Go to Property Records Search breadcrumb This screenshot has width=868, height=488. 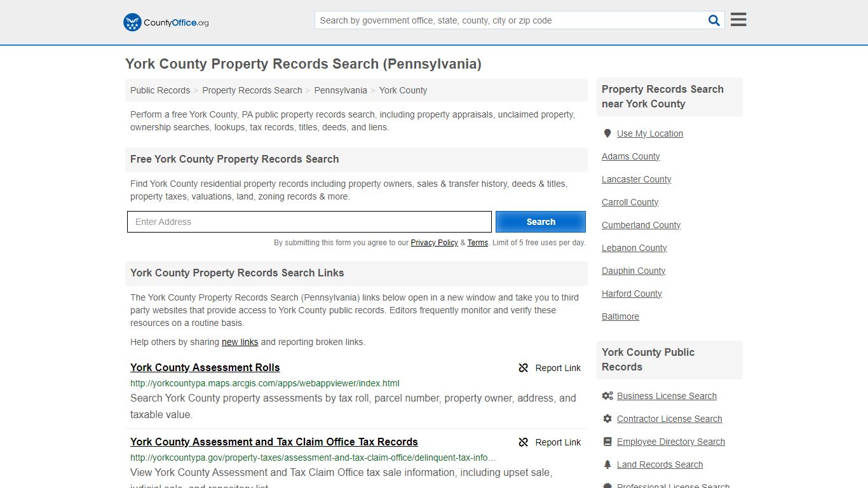pyautogui.click(x=252, y=90)
